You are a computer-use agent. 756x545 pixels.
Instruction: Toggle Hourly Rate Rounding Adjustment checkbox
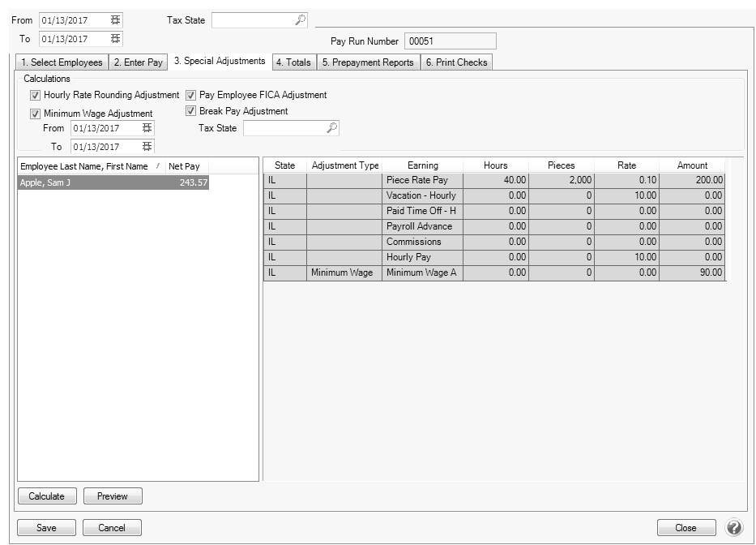(36, 95)
